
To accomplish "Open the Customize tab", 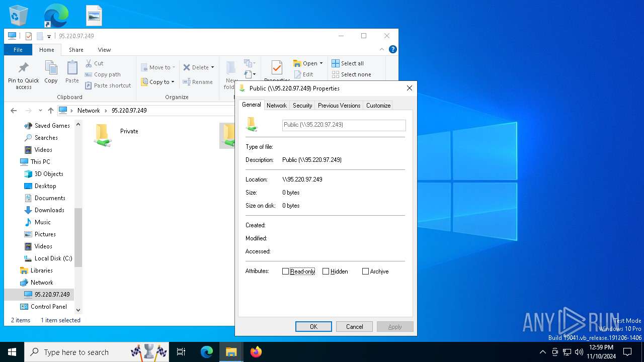I will click(x=378, y=106).
